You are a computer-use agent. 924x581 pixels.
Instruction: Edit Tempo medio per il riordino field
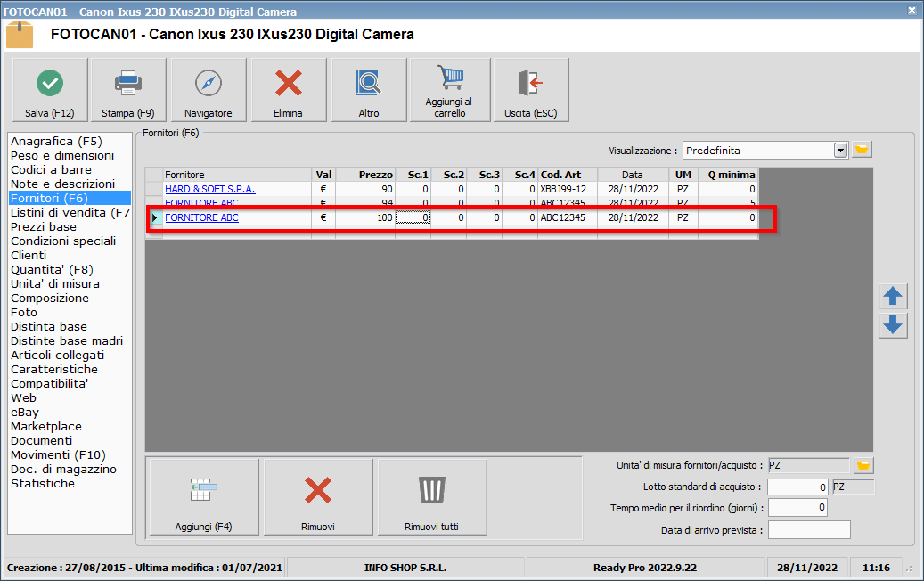pyautogui.click(x=797, y=507)
